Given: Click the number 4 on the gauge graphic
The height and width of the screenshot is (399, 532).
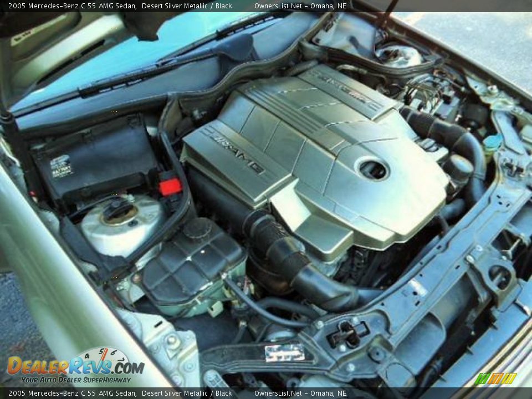Looking at the screenshot, I should 87,355.
